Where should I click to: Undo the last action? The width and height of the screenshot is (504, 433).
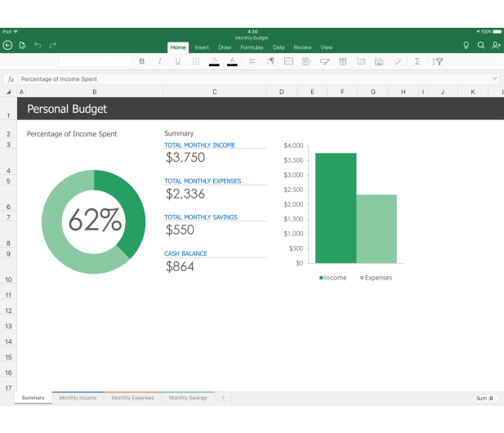[38, 45]
